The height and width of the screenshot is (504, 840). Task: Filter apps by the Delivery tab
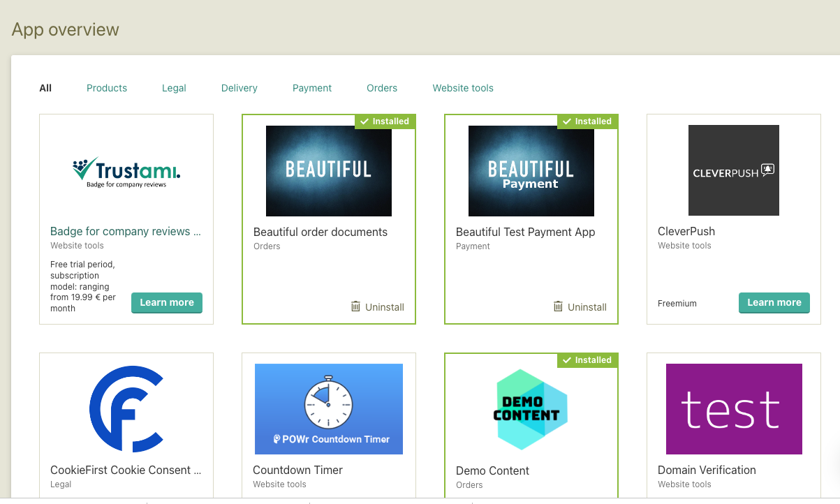click(x=240, y=88)
